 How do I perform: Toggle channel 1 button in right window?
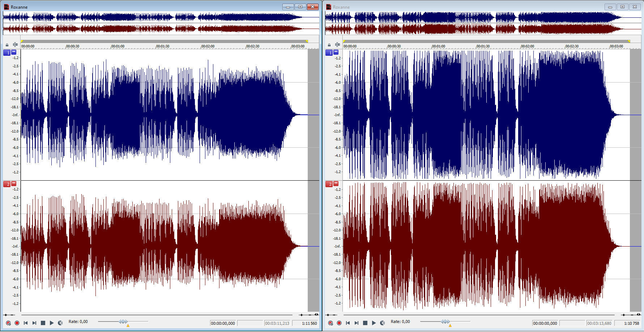point(329,53)
